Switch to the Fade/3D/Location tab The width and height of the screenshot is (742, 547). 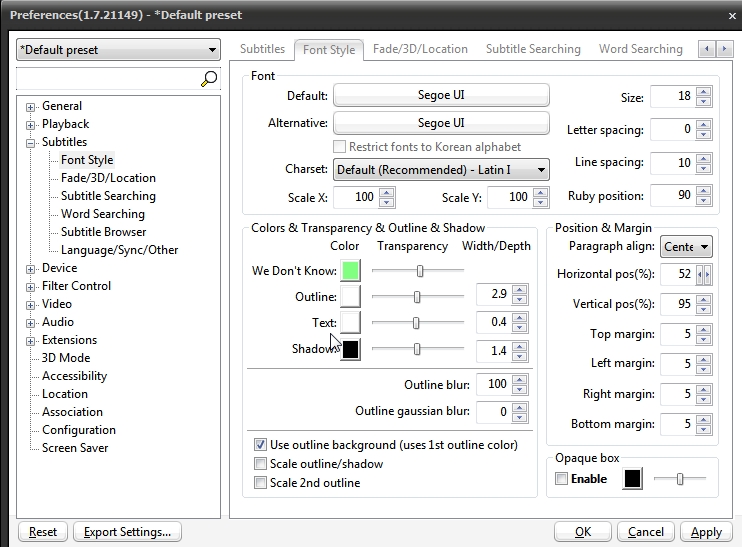pyautogui.click(x=420, y=49)
